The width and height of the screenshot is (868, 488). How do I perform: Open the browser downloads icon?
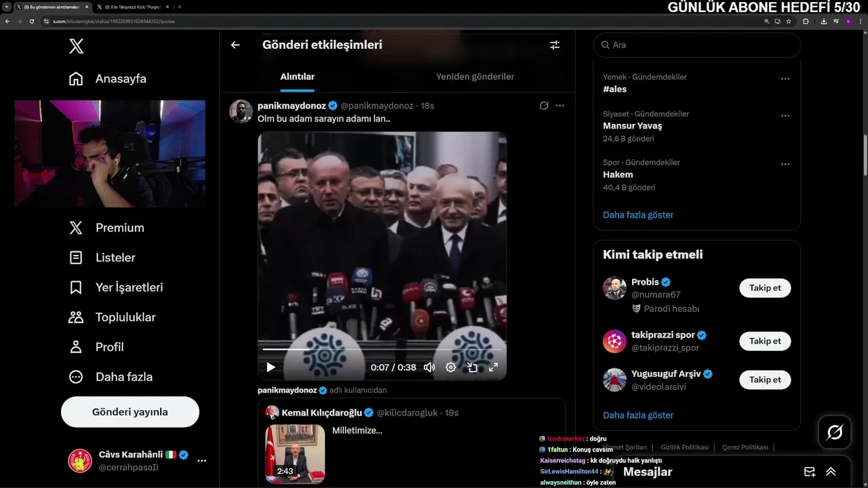(823, 21)
